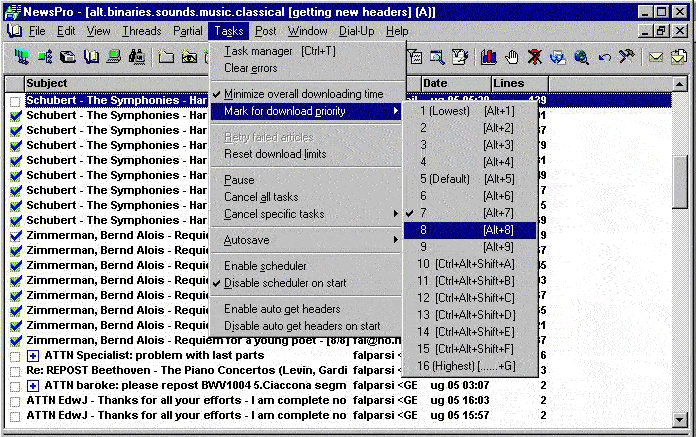The width and height of the screenshot is (696, 437).
Task: Select priority 8 [Alt+8] from submenu
Action: (x=469, y=230)
